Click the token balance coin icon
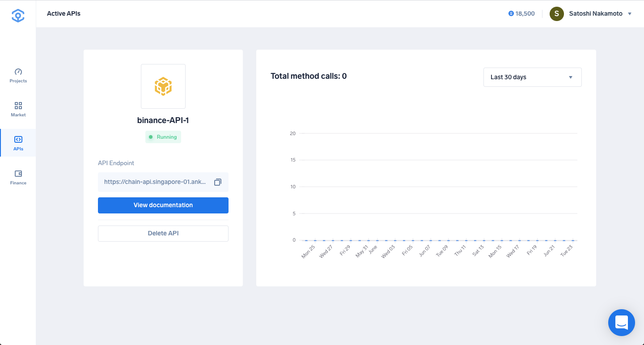 [511, 13]
